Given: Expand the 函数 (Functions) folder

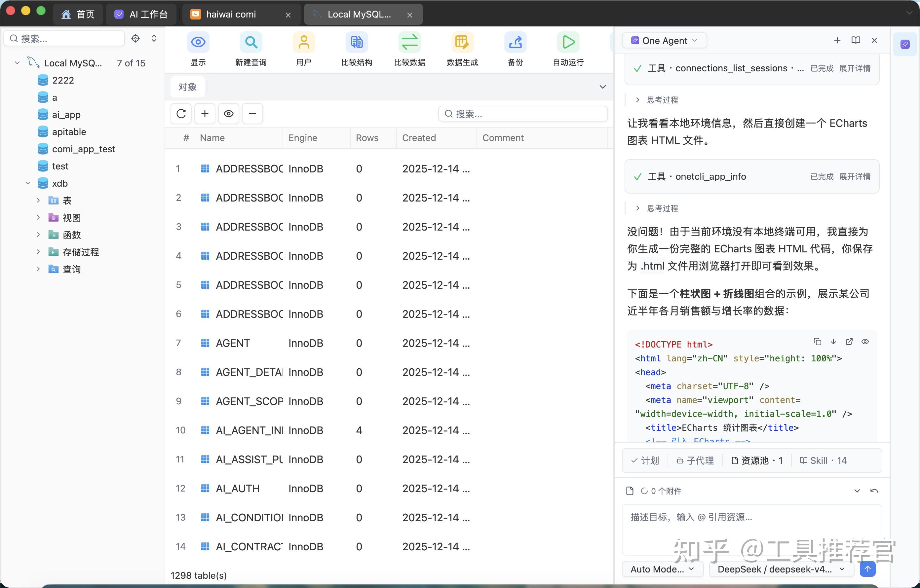Looking at the screenshot, I should coord(38,235).
